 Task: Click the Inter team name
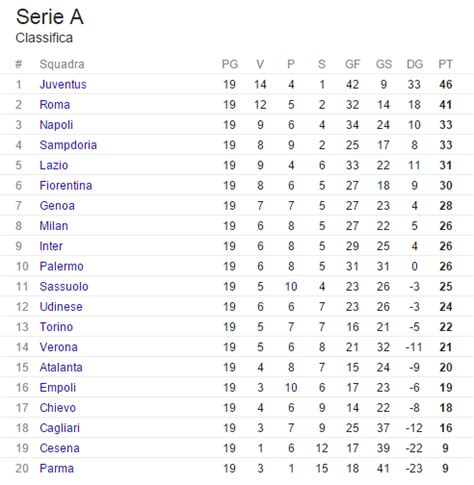(x=51, y=246)
